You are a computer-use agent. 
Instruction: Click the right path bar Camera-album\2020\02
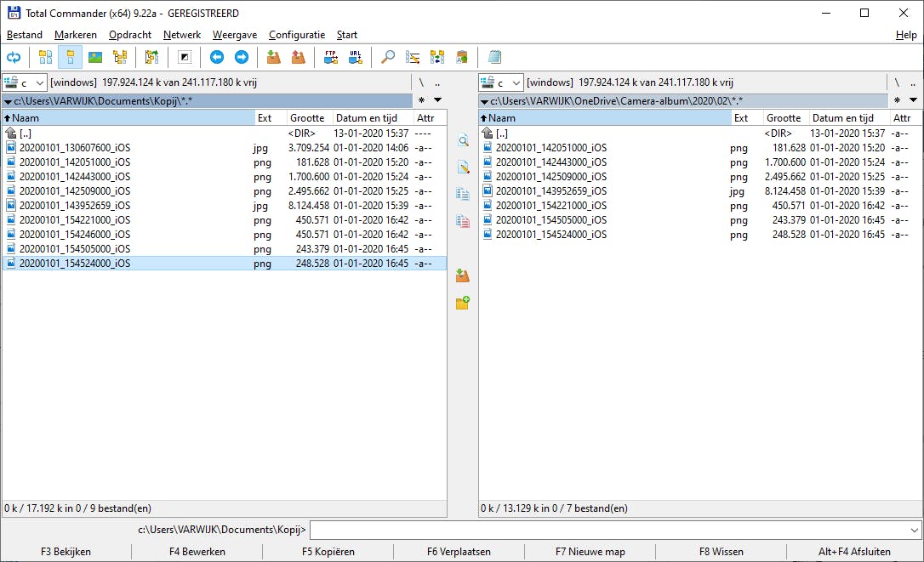[x=683, y=100]
